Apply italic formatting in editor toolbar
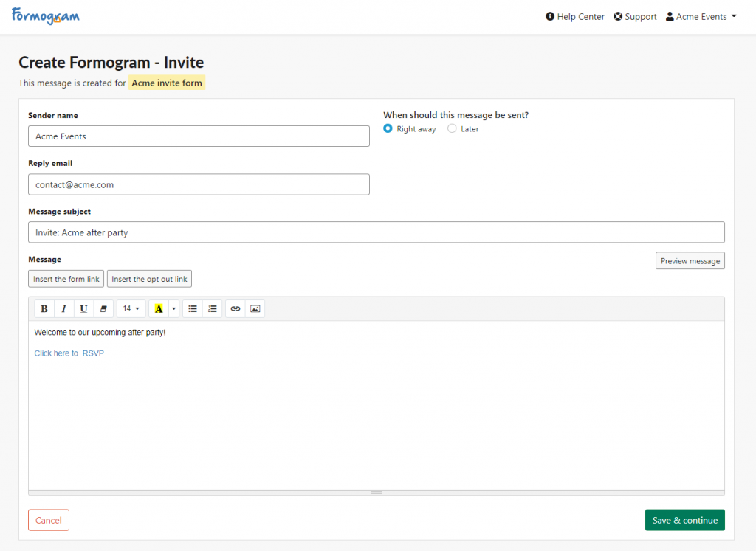The height and width of the screenshot is (551, 756). point(63,309)
